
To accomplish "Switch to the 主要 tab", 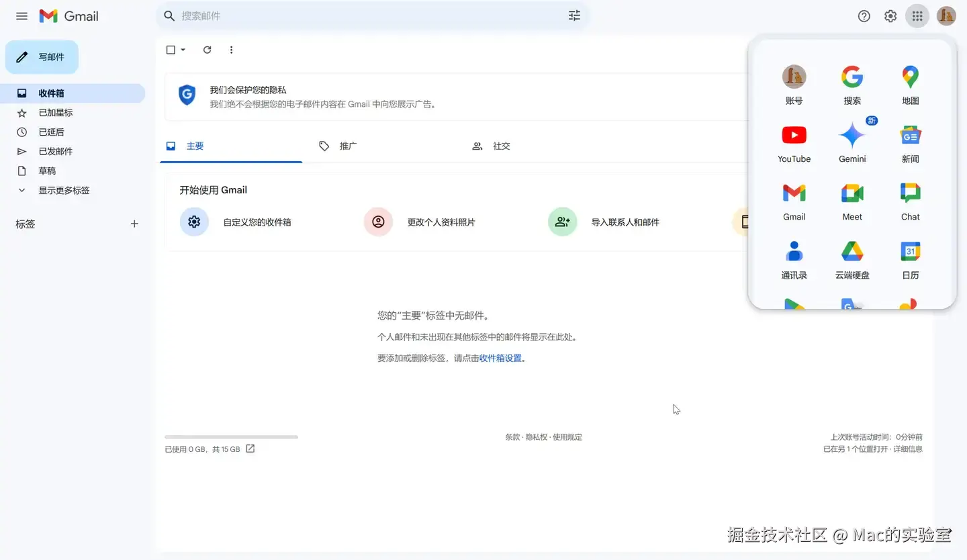I will (231, 146).
